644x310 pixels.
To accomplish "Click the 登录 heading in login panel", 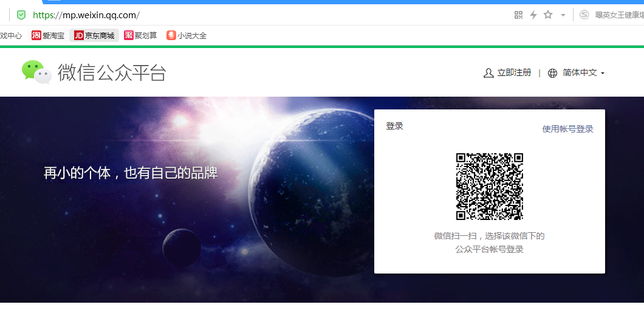I will 395,126.
